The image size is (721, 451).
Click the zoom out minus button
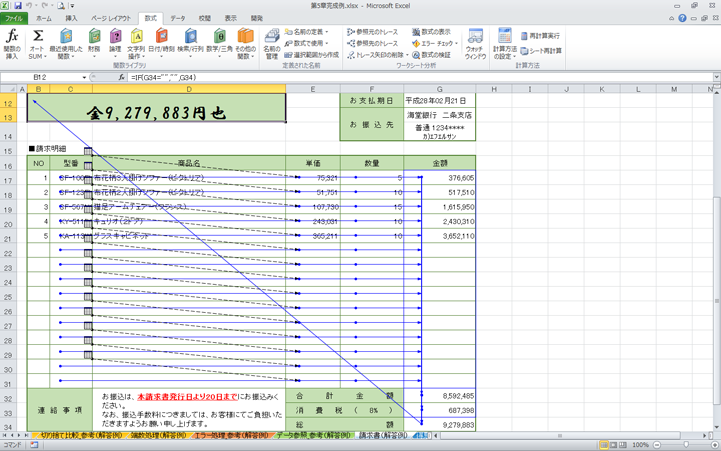pos(657,445)
